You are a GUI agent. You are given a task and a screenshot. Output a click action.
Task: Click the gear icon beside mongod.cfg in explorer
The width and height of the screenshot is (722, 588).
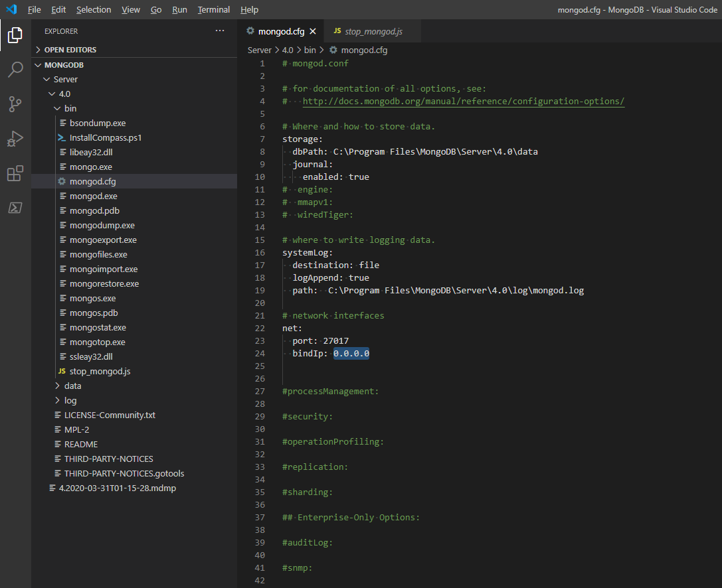62,181
